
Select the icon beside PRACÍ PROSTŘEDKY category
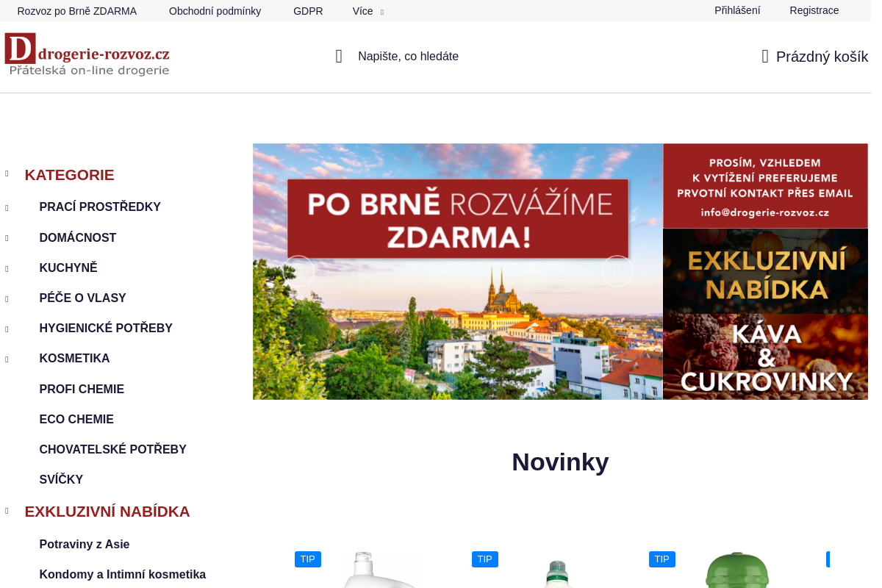tap(7, 207)
